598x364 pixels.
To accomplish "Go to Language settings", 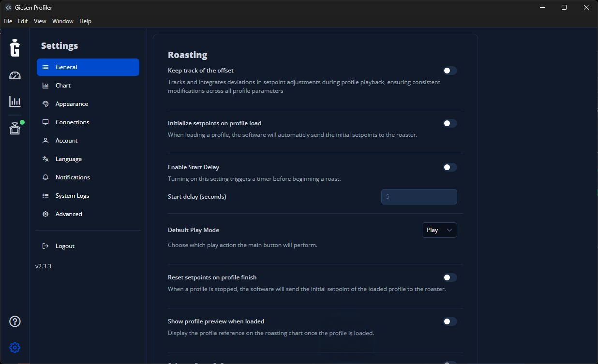I will (x=88, y=159).
